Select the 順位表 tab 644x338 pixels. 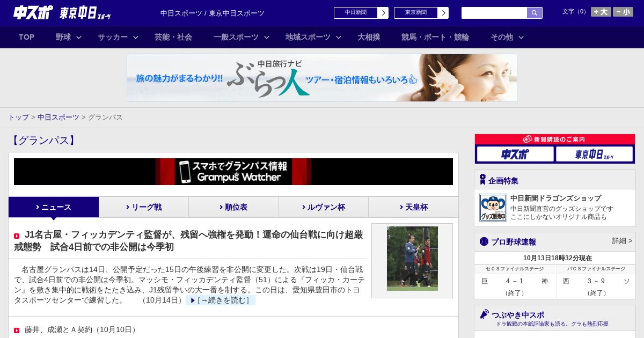point(233,207)
